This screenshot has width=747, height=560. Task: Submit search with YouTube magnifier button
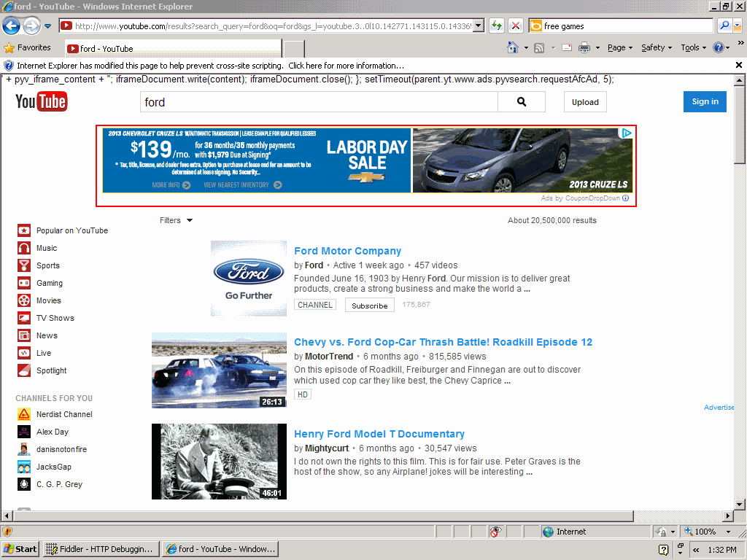click(522, 102)
